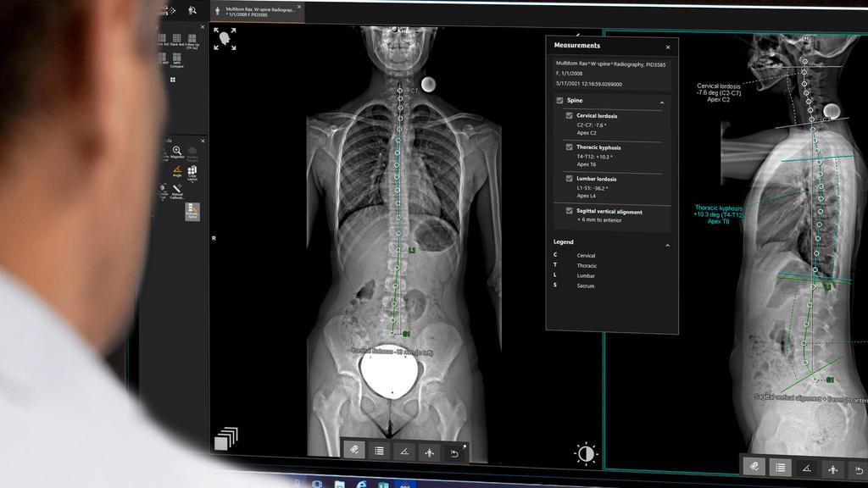Click the 'T4-T12: +10.3' value in Measurements
The height and width of the screenshot is (488, 868).
594,157
